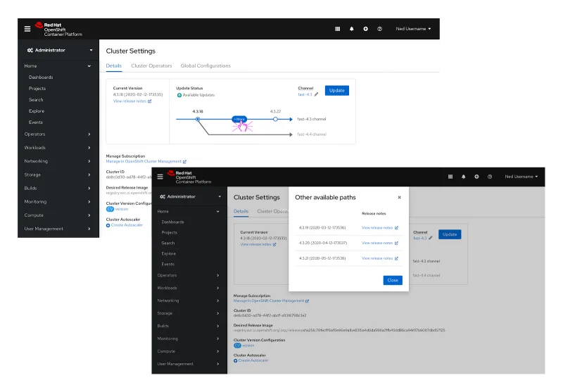
Task: Edit channel pencil icon in back window
Action: click(316, 94)
